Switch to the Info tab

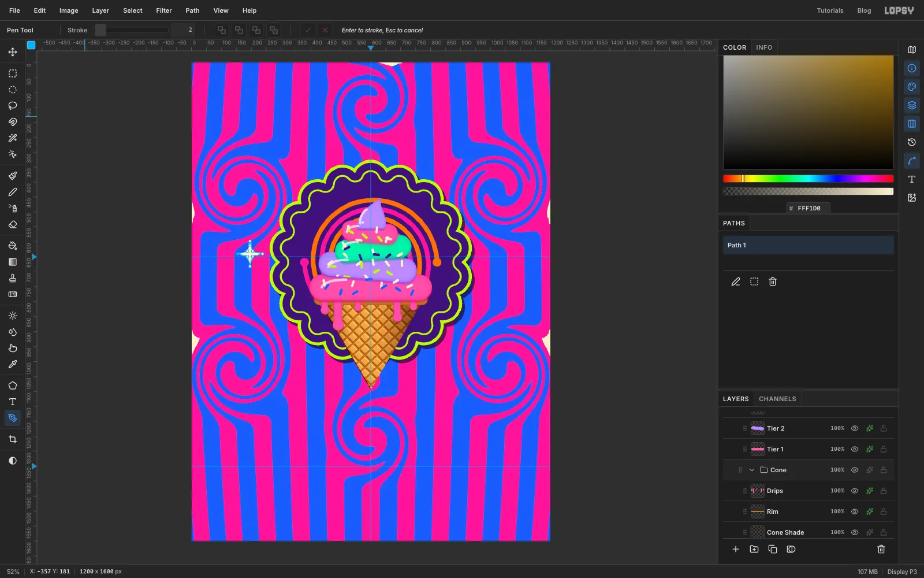764,47
